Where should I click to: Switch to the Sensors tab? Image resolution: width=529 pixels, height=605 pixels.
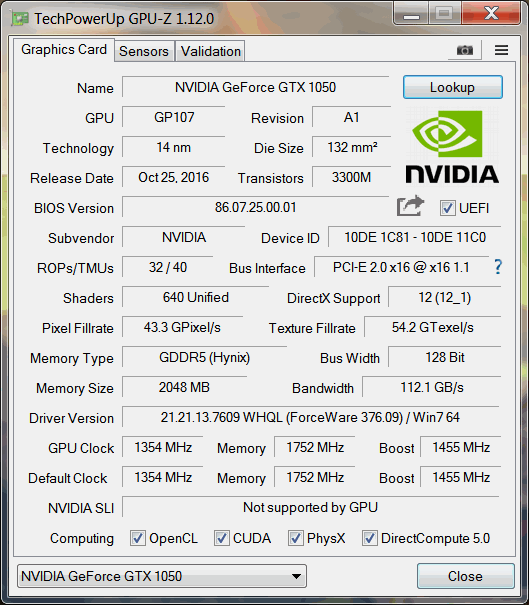click(x=144, y=51)
